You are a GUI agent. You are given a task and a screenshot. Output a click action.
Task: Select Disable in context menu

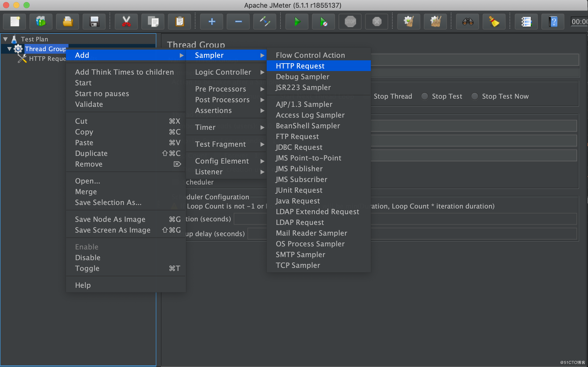coord(126,258)
